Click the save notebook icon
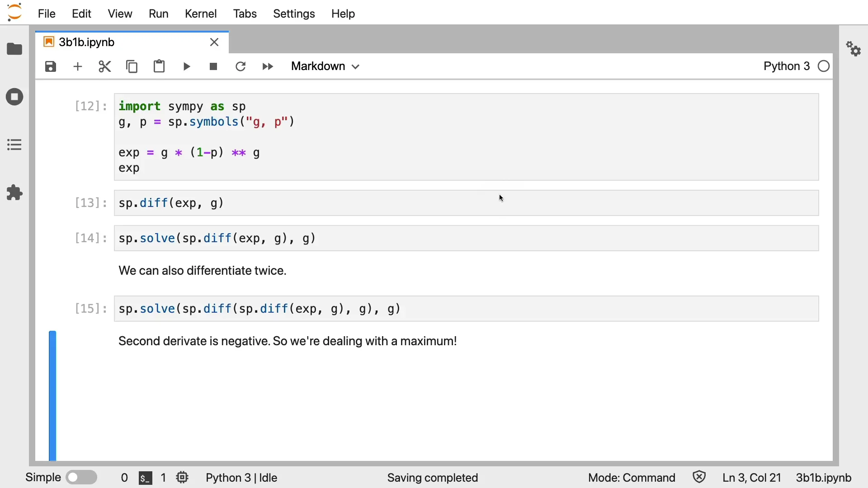The image size is (868, 488). tap(51, 67)
